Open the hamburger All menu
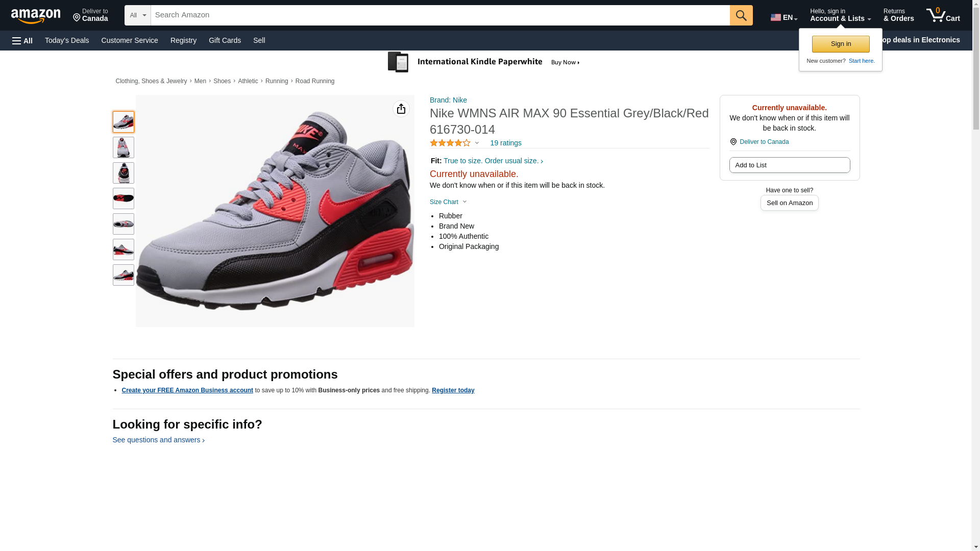 [22, 41]
